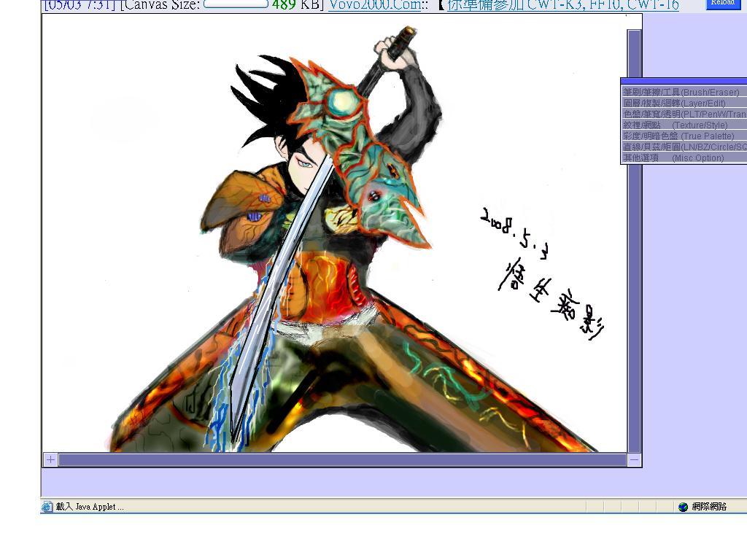Click the canvas plus zoom button
This screenshot has width=747, height=560.
[50, 459]
